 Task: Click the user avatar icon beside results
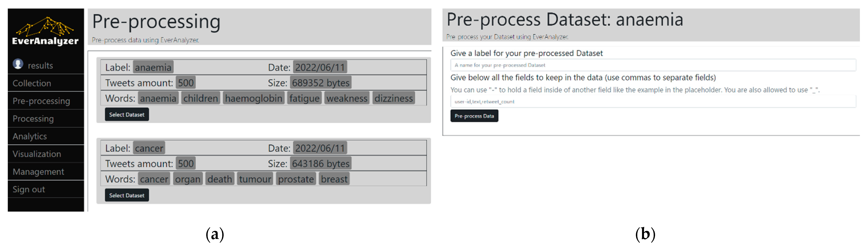[18, 64]
